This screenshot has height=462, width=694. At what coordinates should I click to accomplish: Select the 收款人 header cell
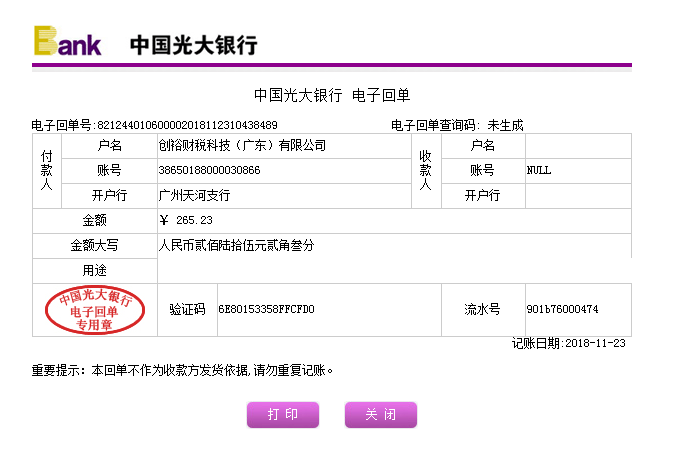(x=425, y=171)
